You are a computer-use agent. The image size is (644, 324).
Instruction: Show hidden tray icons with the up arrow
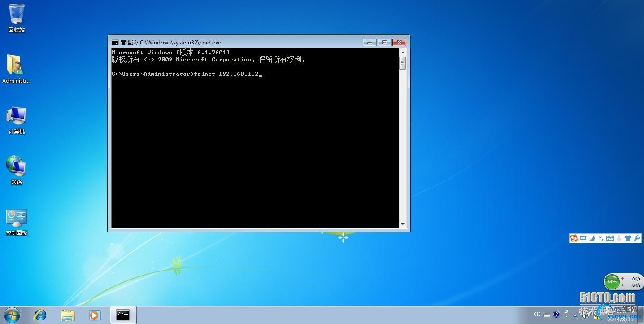click(x=574, y=315)
